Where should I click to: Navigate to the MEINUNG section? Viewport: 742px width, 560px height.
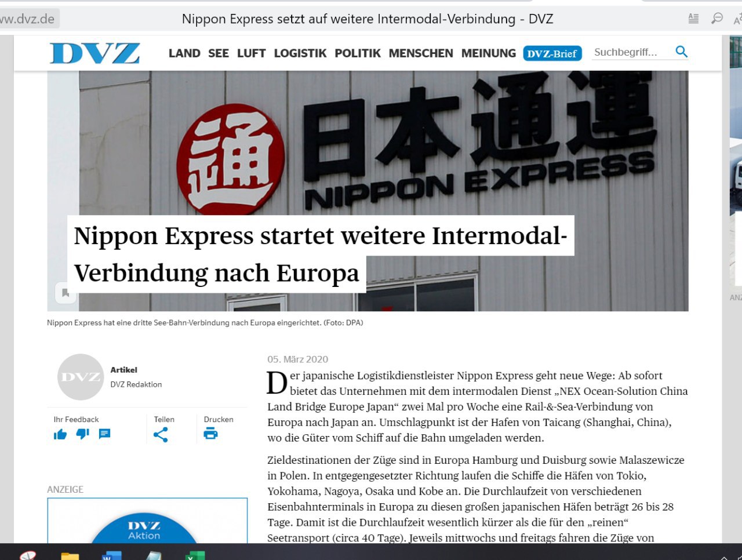coord(488,53)
